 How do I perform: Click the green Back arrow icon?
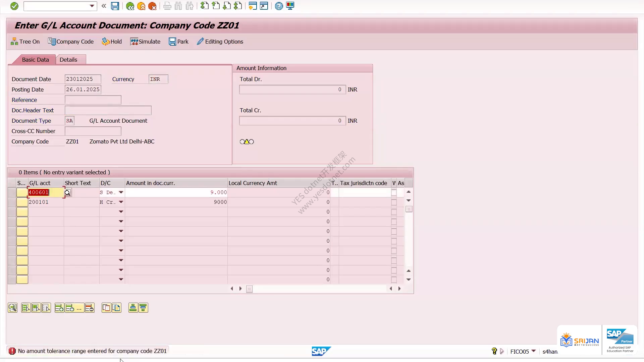(130, 6)
